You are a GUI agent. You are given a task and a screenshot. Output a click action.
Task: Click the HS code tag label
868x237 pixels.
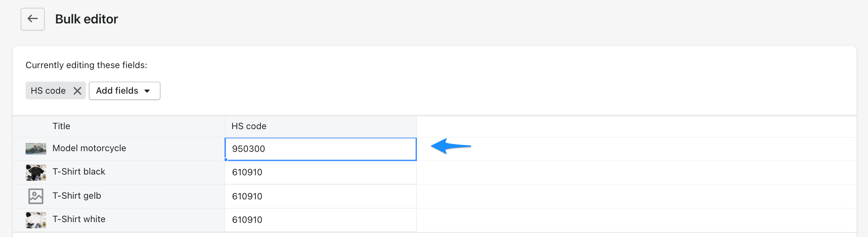48,91
